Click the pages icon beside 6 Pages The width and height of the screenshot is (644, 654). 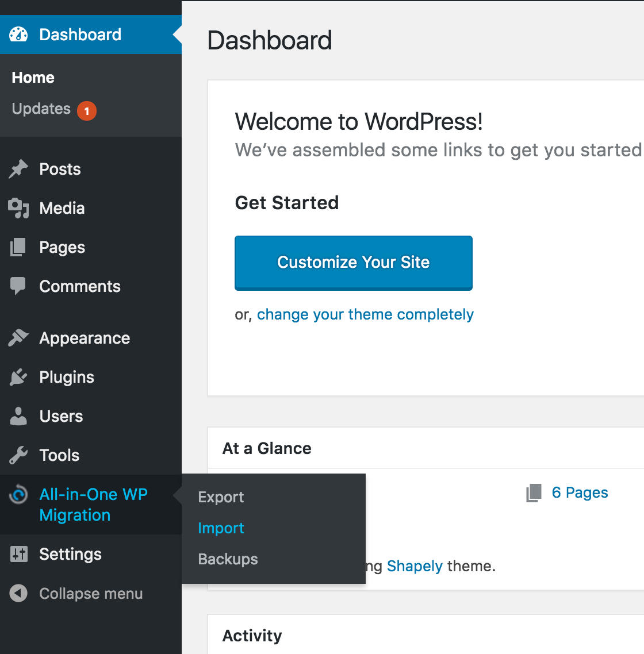(x=534, y=493)
